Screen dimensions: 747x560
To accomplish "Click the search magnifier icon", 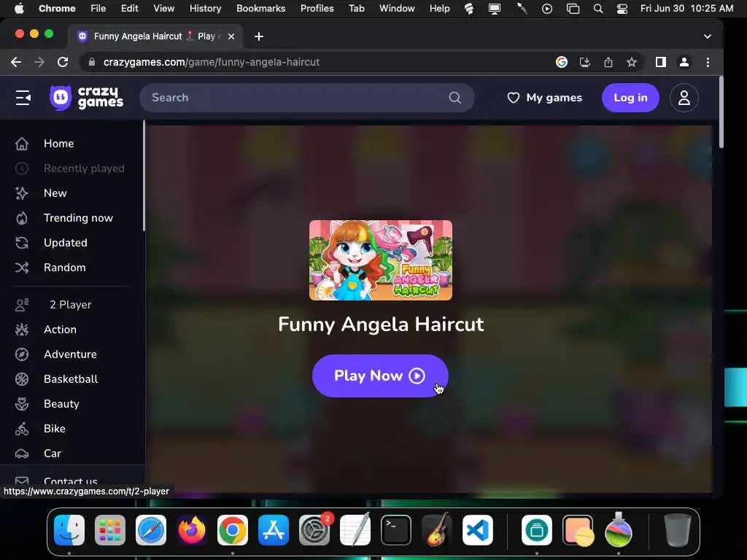I will click(455, 98).
